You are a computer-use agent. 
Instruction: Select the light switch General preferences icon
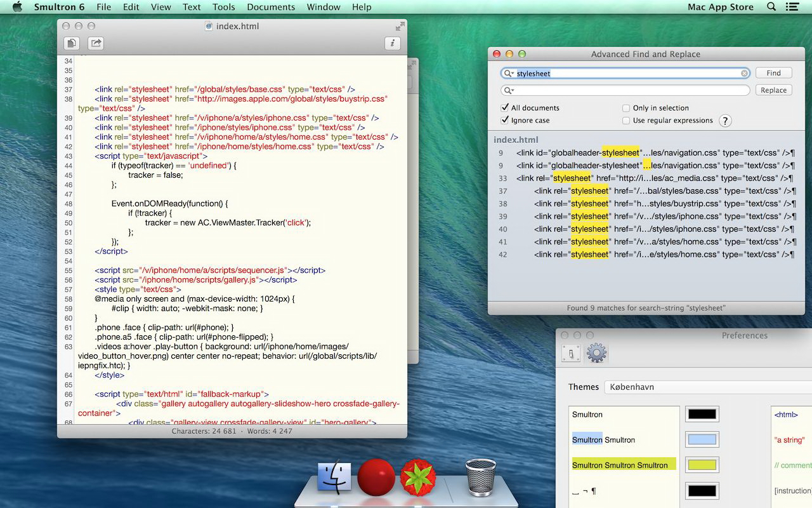pyautogui.click(x=571, y=353)
